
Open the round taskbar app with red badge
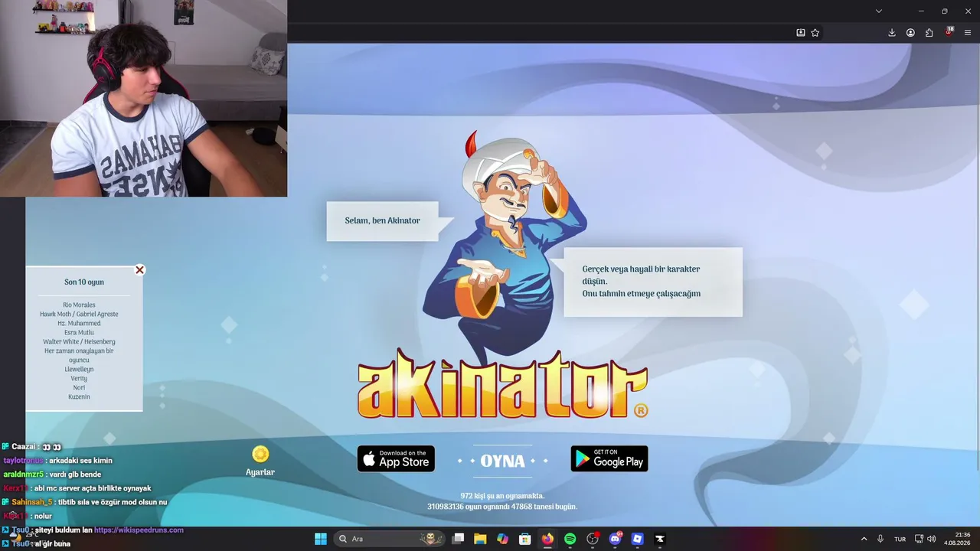tap(593, 539)
